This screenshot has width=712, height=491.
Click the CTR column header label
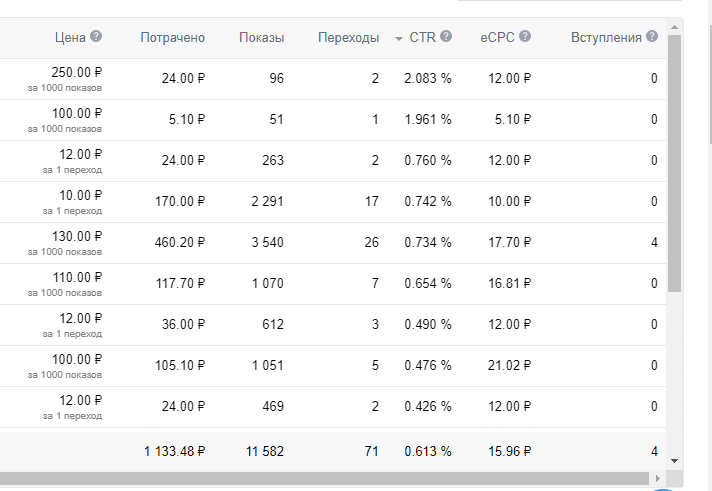click(x=422, y=38)
